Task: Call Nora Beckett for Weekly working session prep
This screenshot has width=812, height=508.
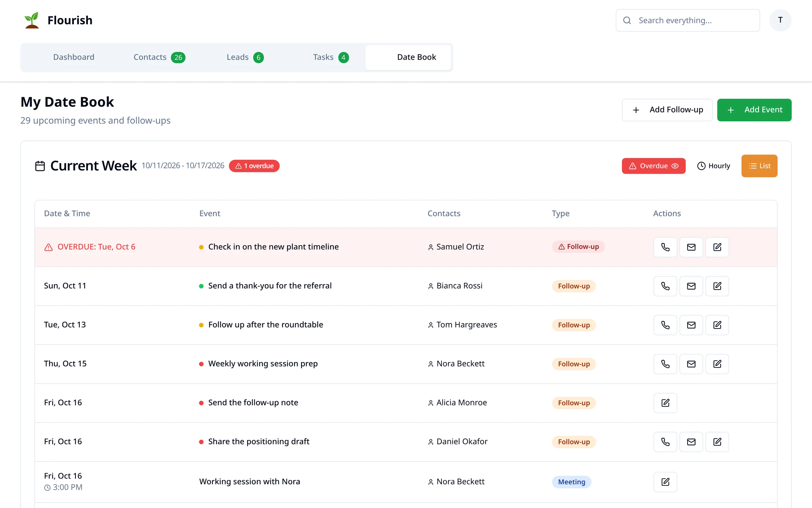Action: 665,364
